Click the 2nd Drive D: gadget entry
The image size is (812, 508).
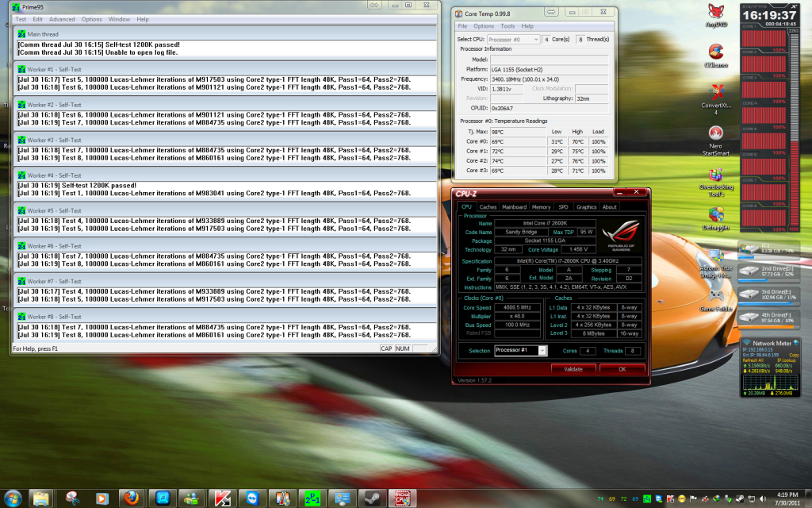point(768,272)
